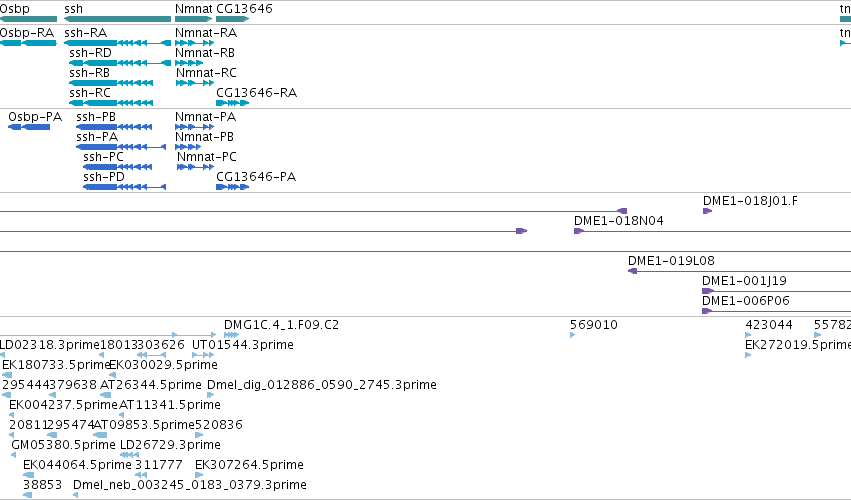
Task: Click the ssh-PD protein label
Action: [x=104, y=177]
